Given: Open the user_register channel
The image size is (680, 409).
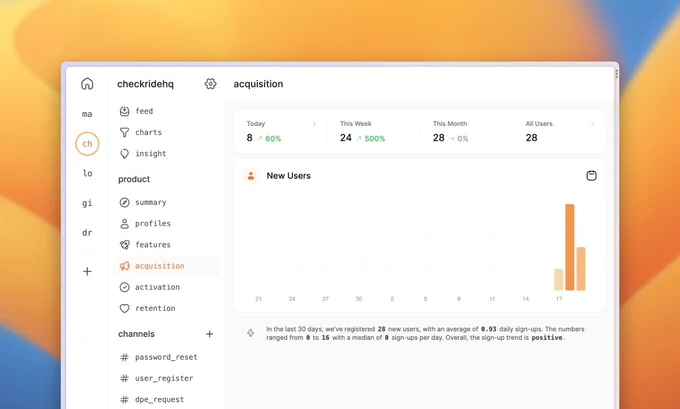Looking at the screenshot, I should click(x=167, y=379).
